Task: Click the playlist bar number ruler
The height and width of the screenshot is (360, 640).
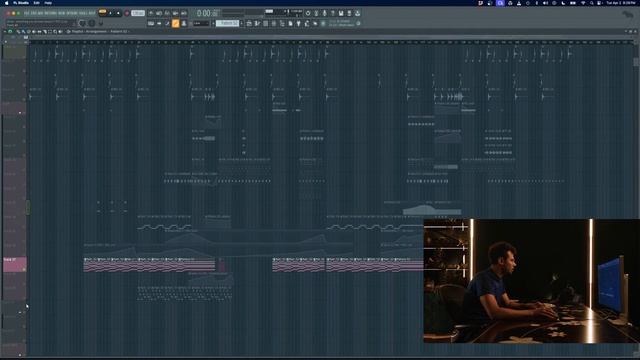Action: [331, 42]
